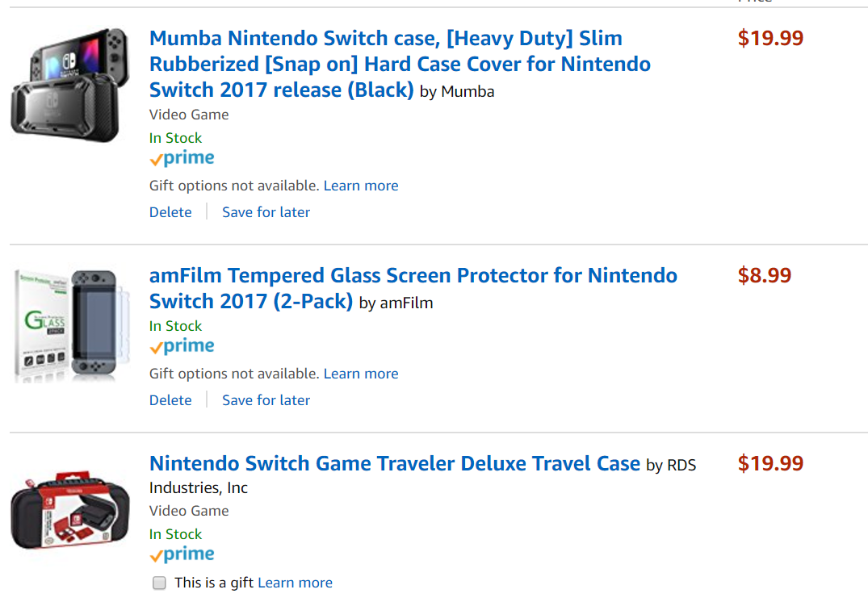The height and width of the screenshot is (602, 868).
Task: Open Learn more for Mumba gift options
Action: [361, 186]
